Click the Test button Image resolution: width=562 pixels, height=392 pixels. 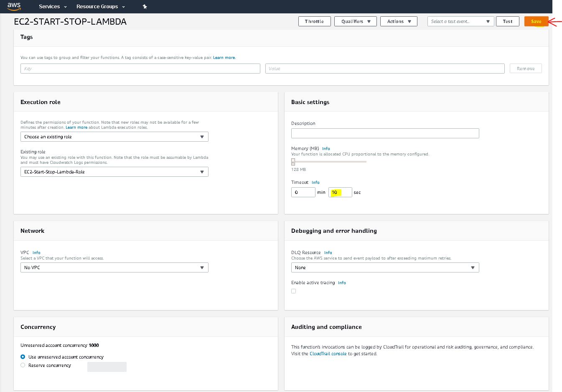507,21
